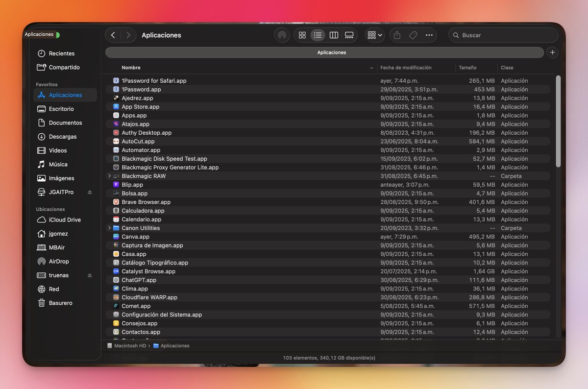This screenshot has width=588, height=389.
Task: Sort by Fecha de modificación column
Action: (406, 68)
